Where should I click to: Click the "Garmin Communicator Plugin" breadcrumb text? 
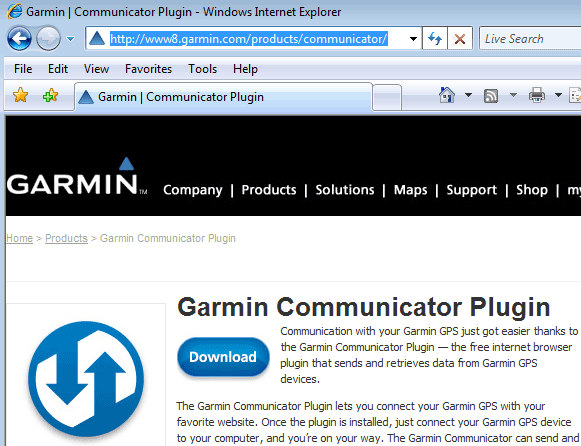click(168, 238)
